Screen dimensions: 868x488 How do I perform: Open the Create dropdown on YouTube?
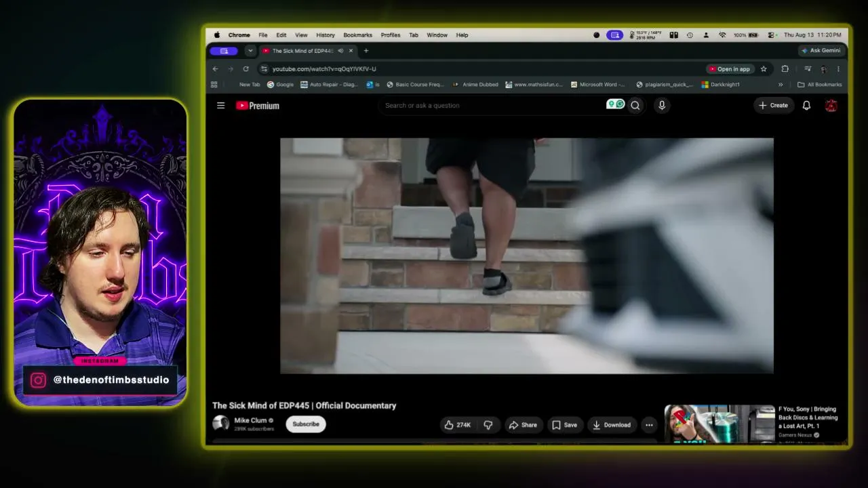pos(774,105)
